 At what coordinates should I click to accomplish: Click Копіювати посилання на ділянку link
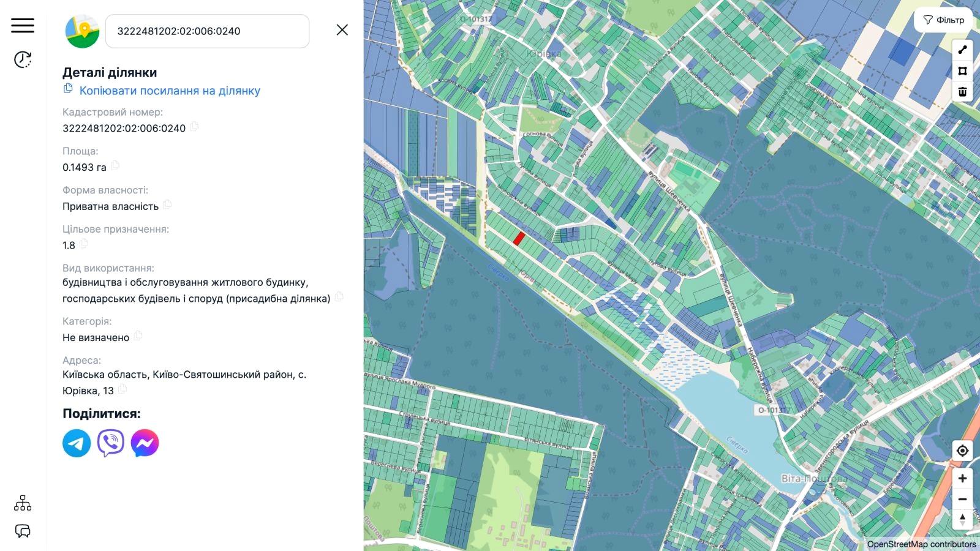[x=170, y=91]
